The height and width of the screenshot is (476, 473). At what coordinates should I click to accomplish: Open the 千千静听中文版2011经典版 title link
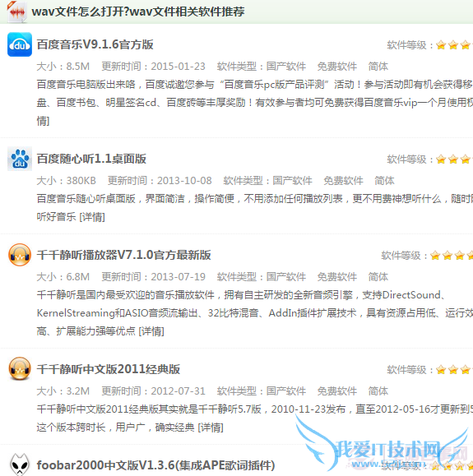tap(109, 369)
